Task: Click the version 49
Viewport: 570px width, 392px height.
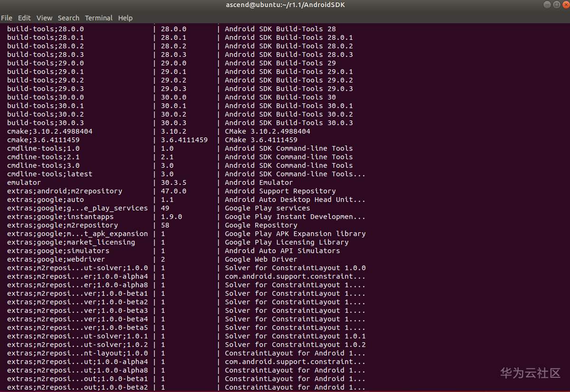Action: pyautogui.click(x=165, y=208)
